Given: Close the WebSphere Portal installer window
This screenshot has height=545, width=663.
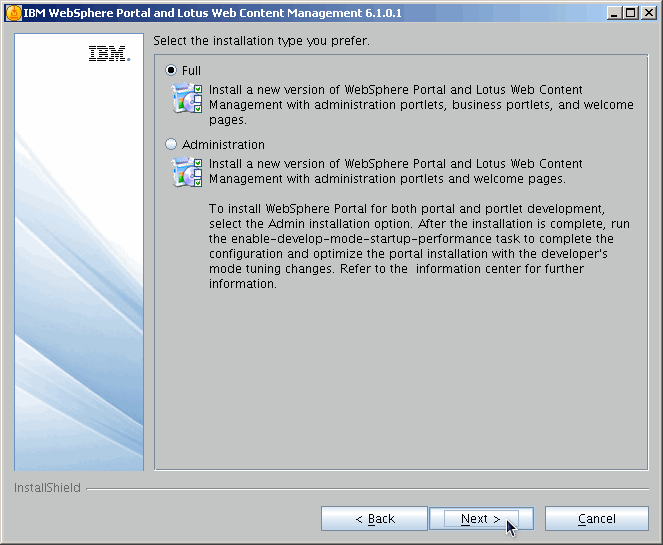Looking at the screenshot, I should pyautogui.click(x=648, y=13).
